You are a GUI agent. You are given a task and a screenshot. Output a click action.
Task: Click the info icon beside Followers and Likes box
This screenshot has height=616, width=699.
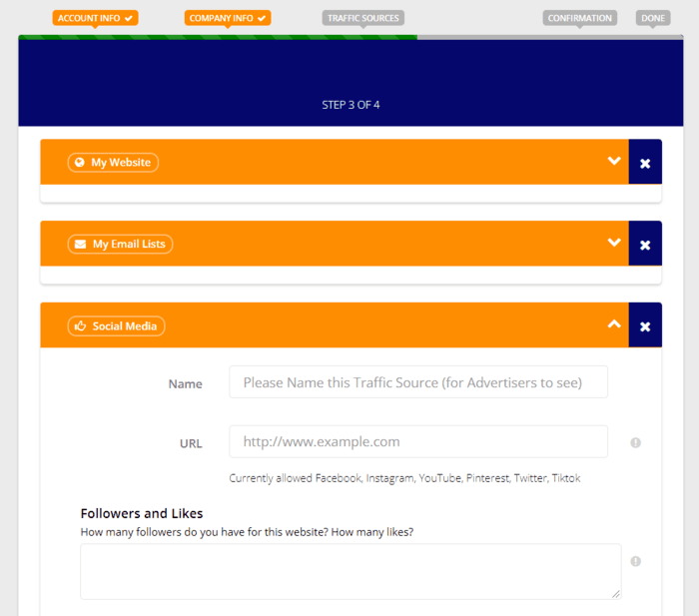tap(635, 561)
